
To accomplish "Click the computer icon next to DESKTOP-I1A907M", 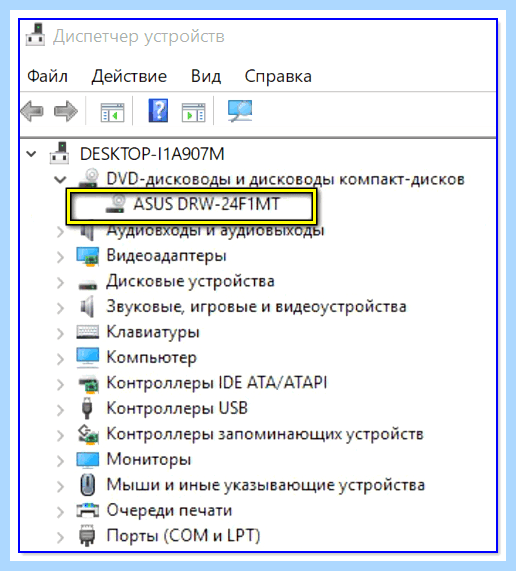I will (x=60, y=153).
